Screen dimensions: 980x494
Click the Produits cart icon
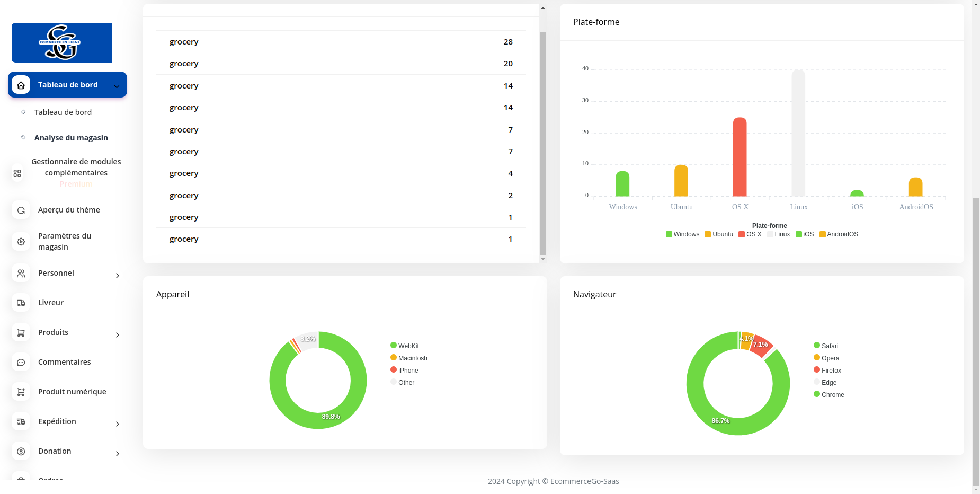click(21, 333)
